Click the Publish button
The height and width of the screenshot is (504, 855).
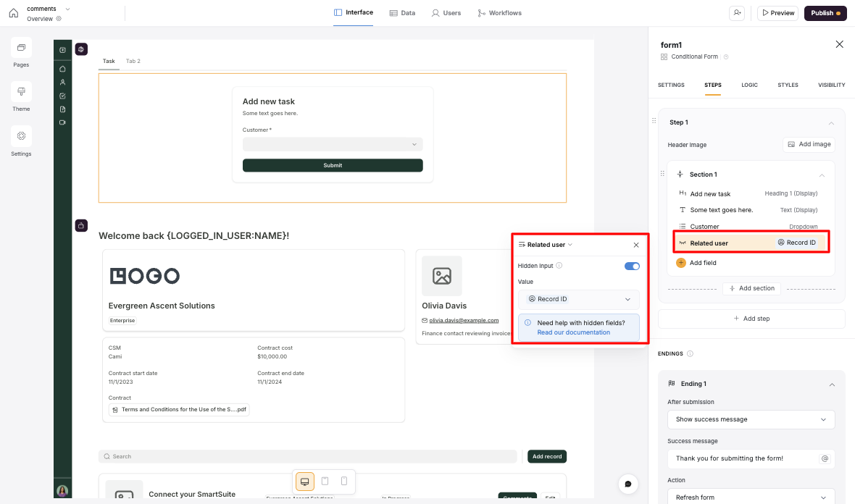825,13
